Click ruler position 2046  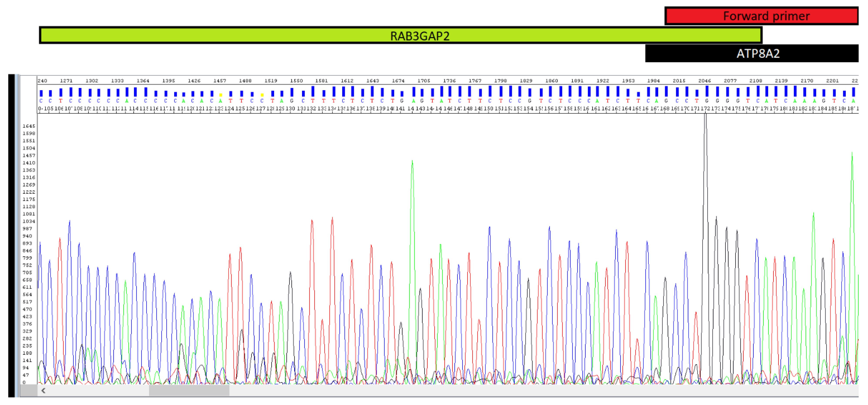(x=705, y=81)
